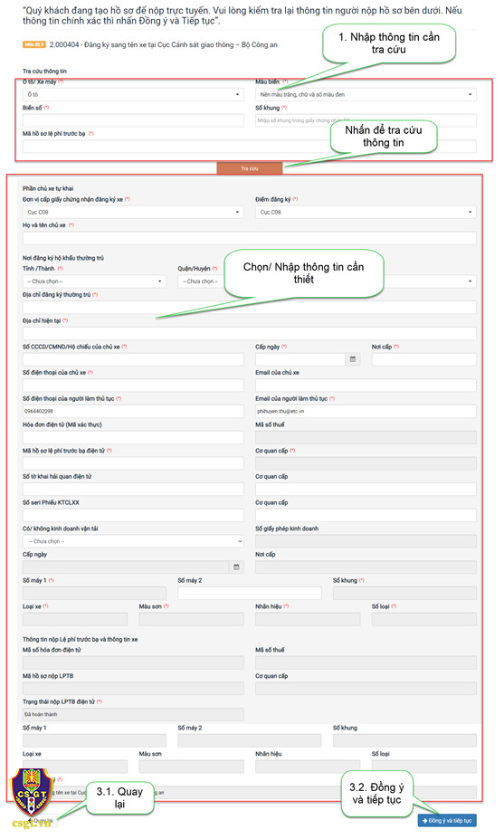Viewport: 504px width, 839px height.
Task: Focus the Biển số input field
Action: (133, 120)
